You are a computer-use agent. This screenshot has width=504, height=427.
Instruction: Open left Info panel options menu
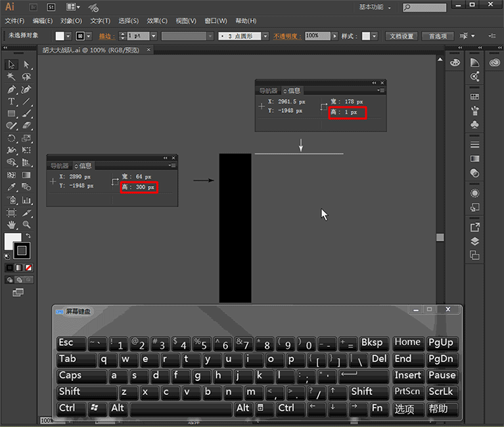pyautogui.click(x=173, y=166)
